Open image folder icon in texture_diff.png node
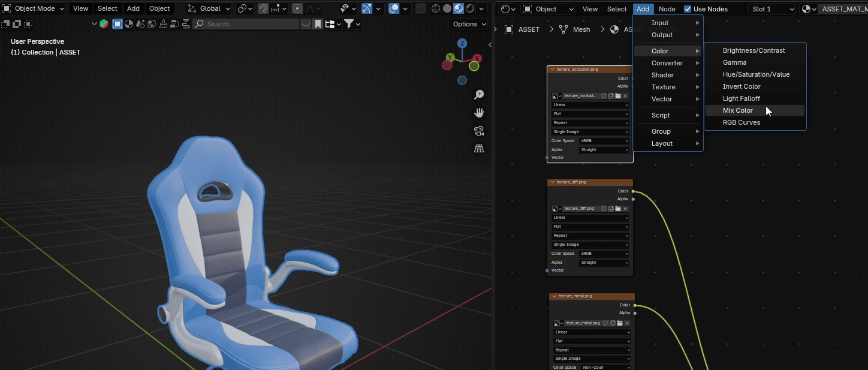This screenshot has height=370, width=868. coord(618,209)
